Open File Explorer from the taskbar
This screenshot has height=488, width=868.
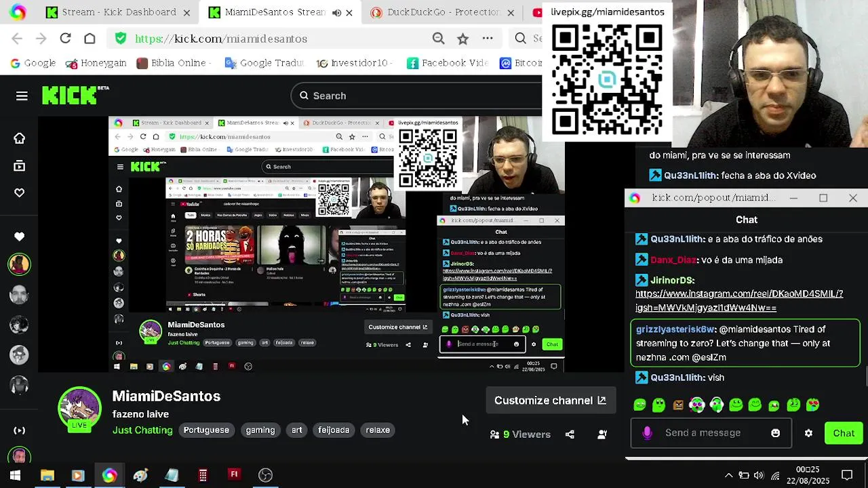(x=47, y=475)
